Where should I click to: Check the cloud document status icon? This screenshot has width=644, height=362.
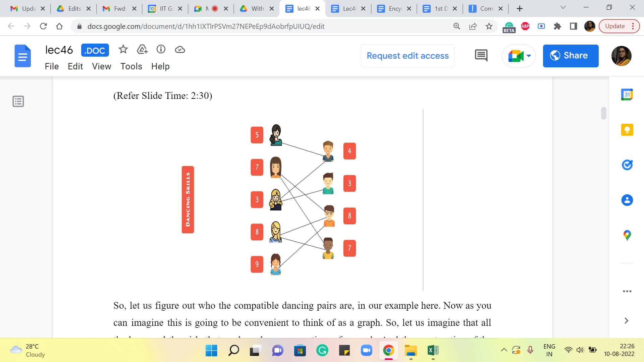[x=180, y=50]
